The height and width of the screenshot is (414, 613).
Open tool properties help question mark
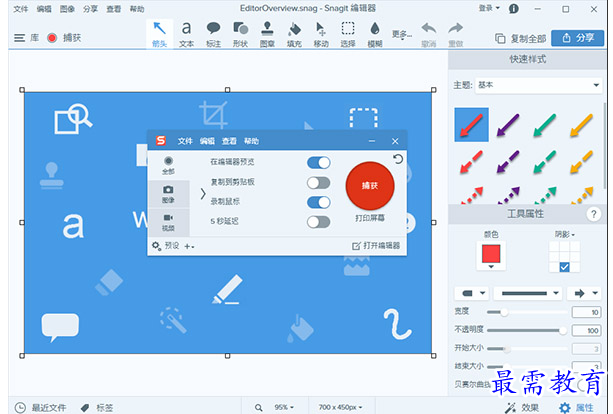pos(593,214)
